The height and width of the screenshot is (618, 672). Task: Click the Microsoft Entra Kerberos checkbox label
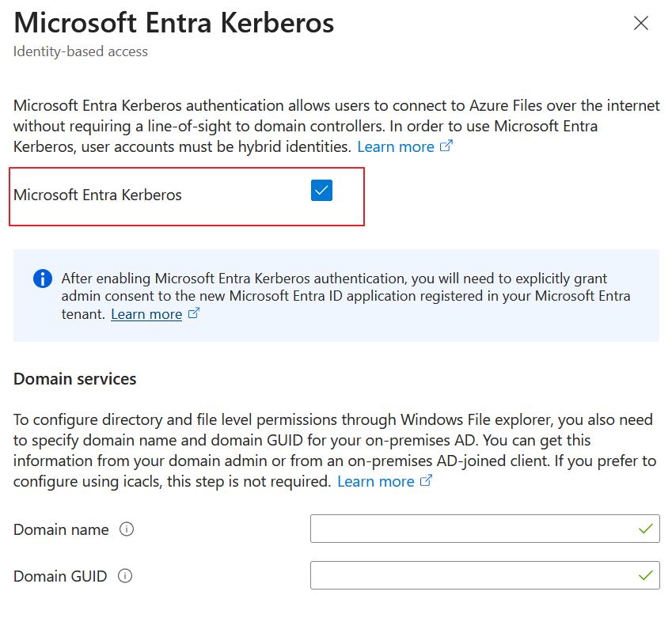tap(97, 195)
